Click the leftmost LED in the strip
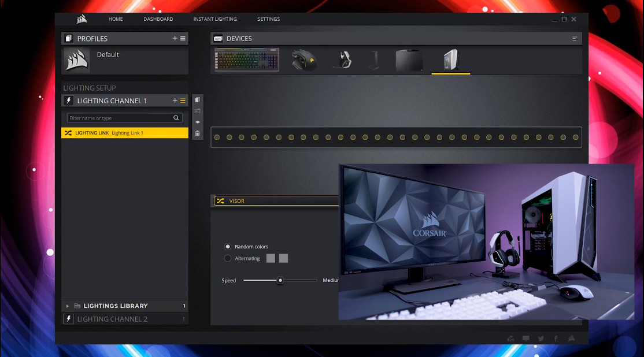The image size is (644, 357). 217,137
